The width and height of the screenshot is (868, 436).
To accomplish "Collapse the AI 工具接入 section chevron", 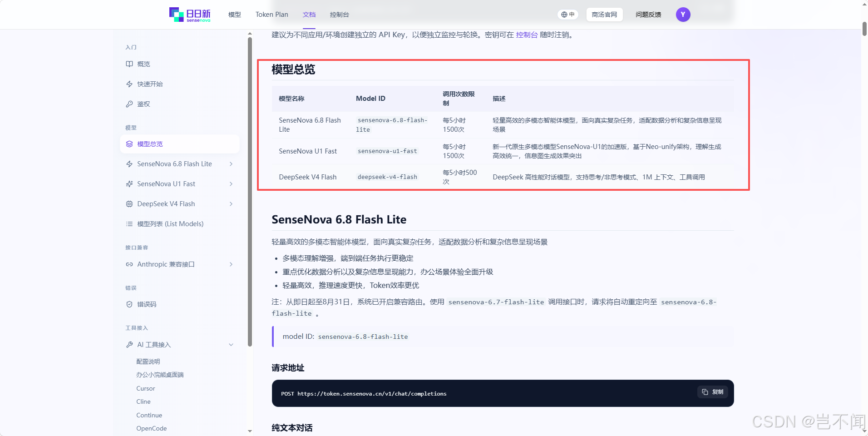I will click(231, 345).
